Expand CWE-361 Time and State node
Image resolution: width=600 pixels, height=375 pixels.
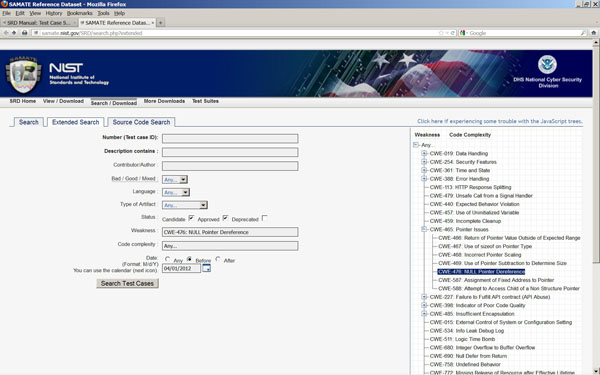click(x=424, y=170)
